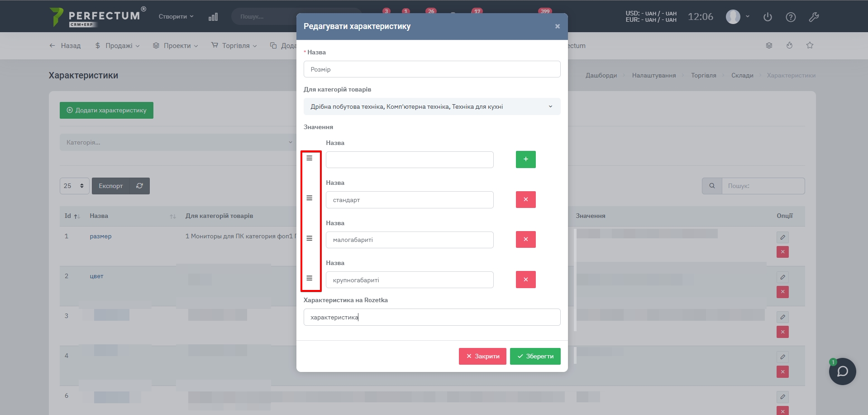Viewport: 868px width, 415px height.
Task: Click the 'Характеристика на Rozetka' input field
Action: [432, 317]
